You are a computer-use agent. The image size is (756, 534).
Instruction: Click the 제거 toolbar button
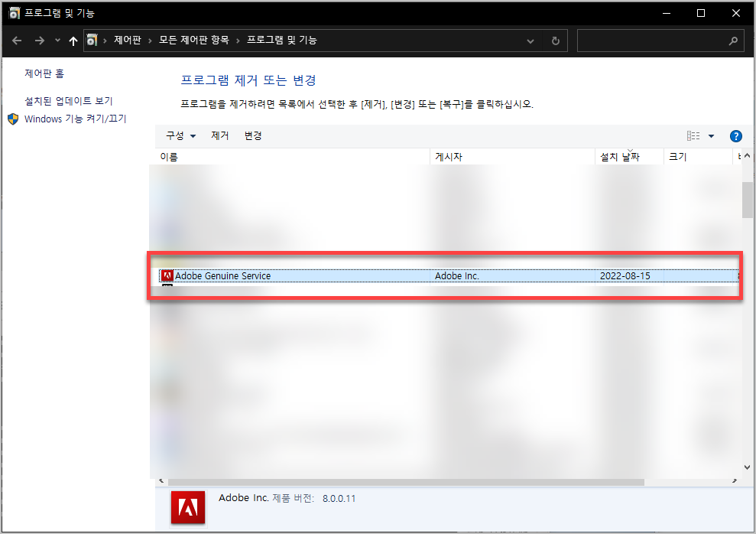[220, 135]
